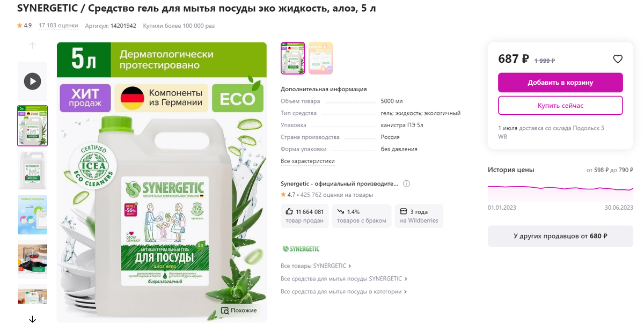Click the star rating 4.9
This screenshot has width=644, height=332.
click(x=24, y=25)
